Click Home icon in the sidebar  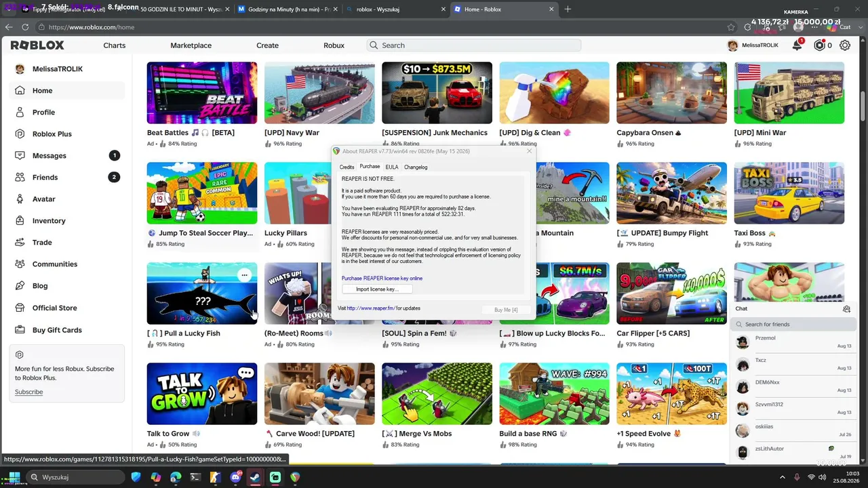tap(20, 91)
